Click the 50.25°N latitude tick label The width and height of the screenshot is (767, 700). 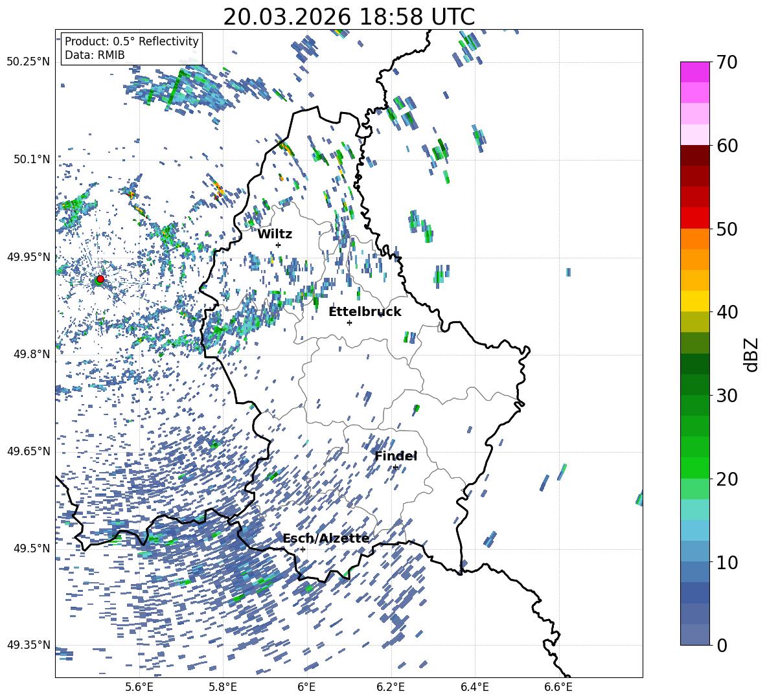(x=28, y=62)
